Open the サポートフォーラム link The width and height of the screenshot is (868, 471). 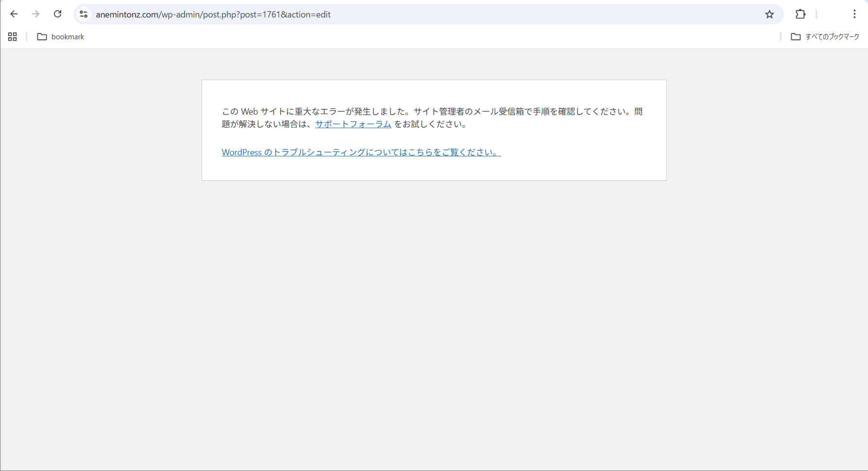coord(353,124)
